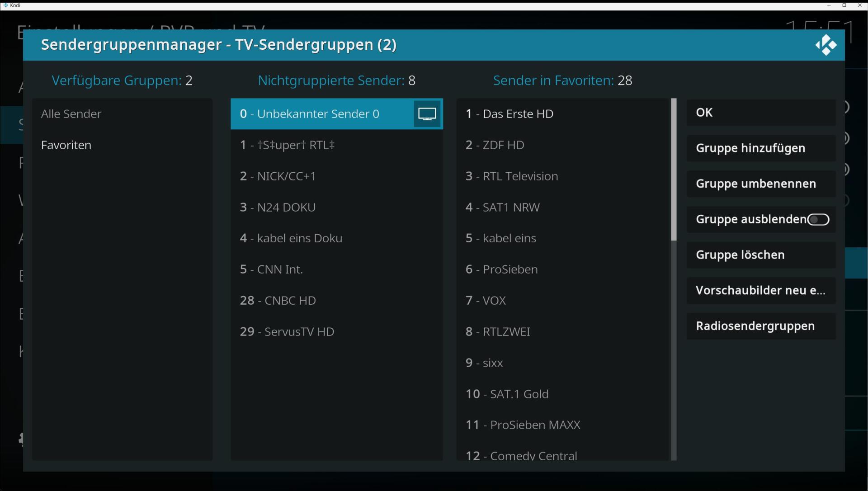Select favorite channel SAT1 NRW

tap(563, 208)
